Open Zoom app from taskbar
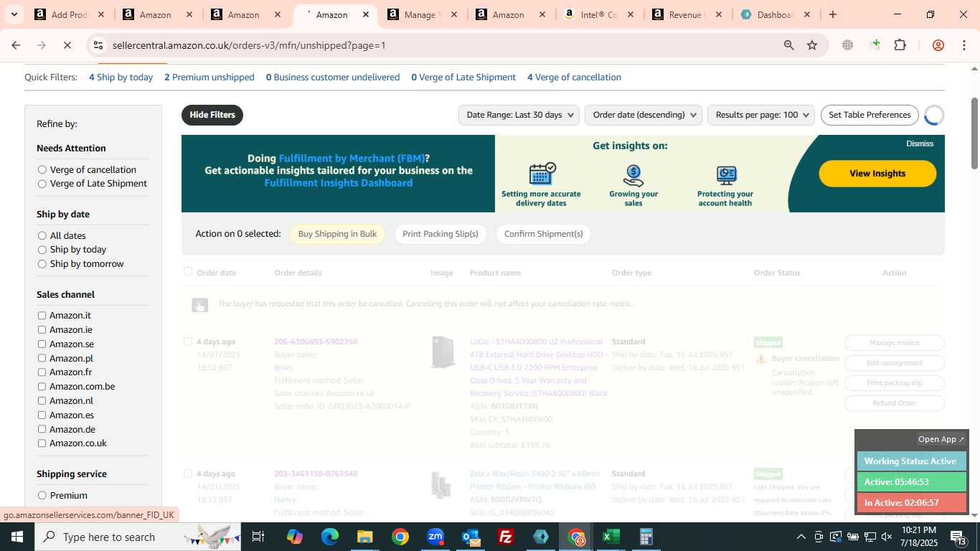The height and width of the screenshot is (551, 980). pyautogui.click(x=435, y=537)
